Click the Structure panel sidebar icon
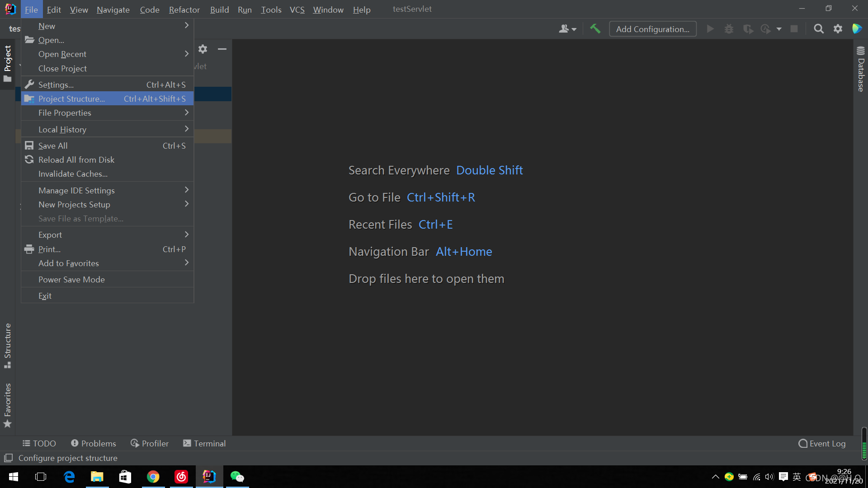 coord(8,346)
